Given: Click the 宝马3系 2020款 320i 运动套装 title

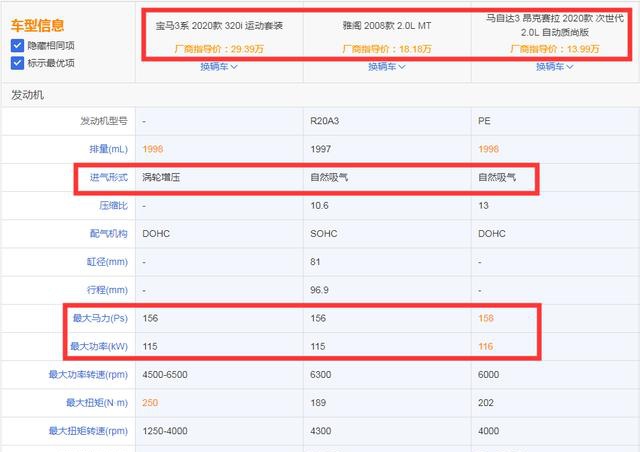Looking at the screenshot, I should pos(219,26).
